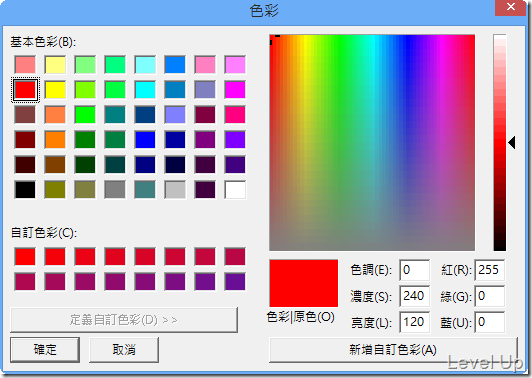
Task: Click the 新增自訂色彩(A) button
Action: coord(393,350)
